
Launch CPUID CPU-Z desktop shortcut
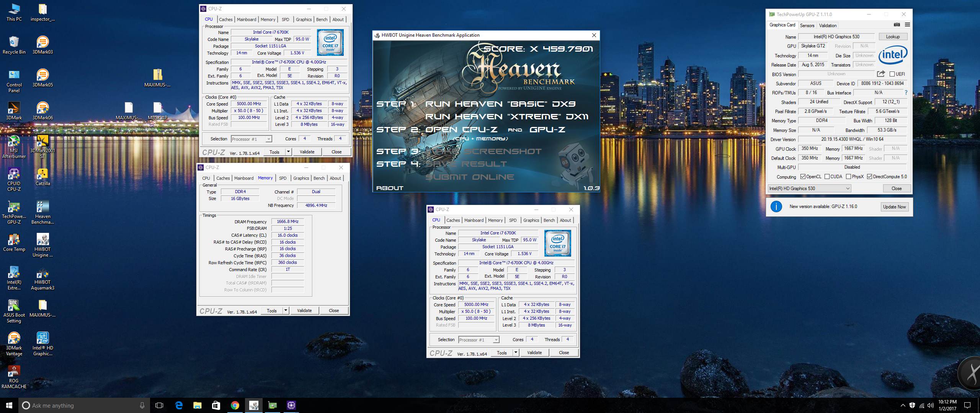[14, 180]
